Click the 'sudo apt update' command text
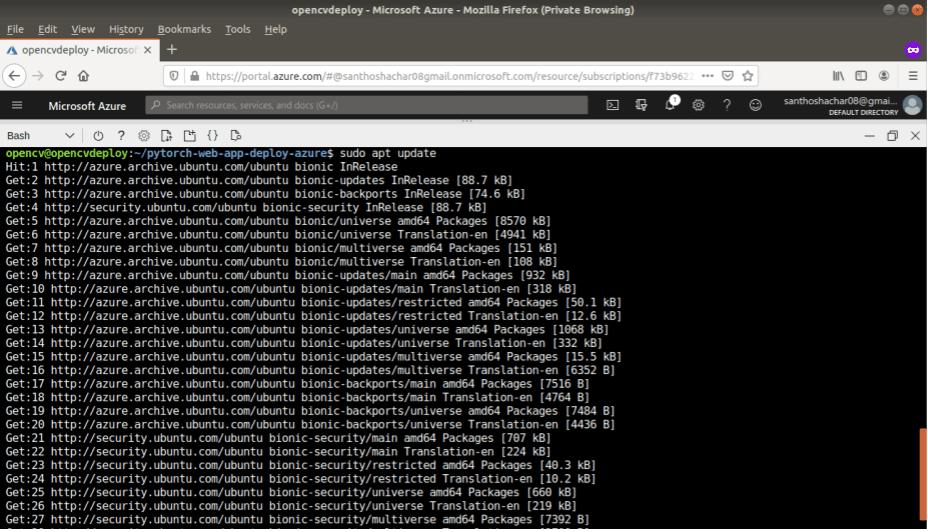928x532 pixels. click(x=388, y=153)
